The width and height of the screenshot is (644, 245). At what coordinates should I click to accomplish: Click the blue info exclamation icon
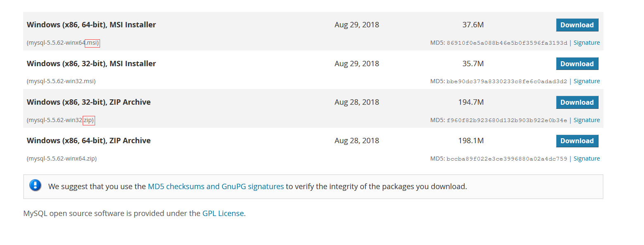tap(36, 185)
